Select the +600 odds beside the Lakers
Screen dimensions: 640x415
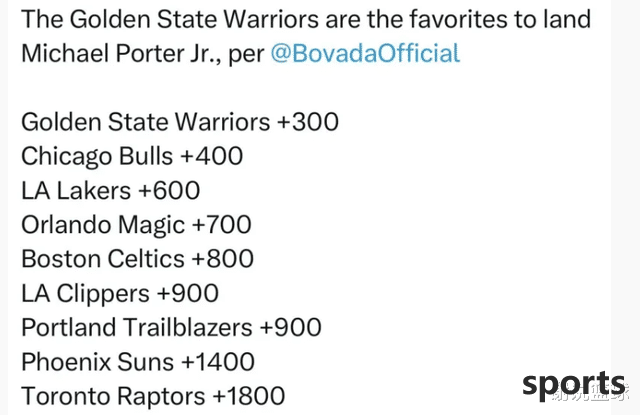coord(169,190)
